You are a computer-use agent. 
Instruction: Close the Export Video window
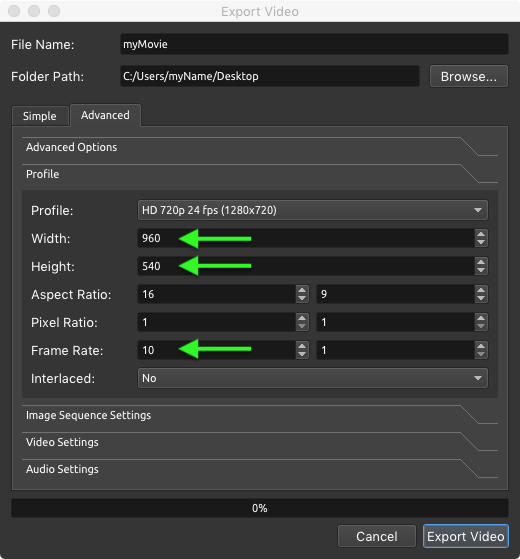point(14,11)
